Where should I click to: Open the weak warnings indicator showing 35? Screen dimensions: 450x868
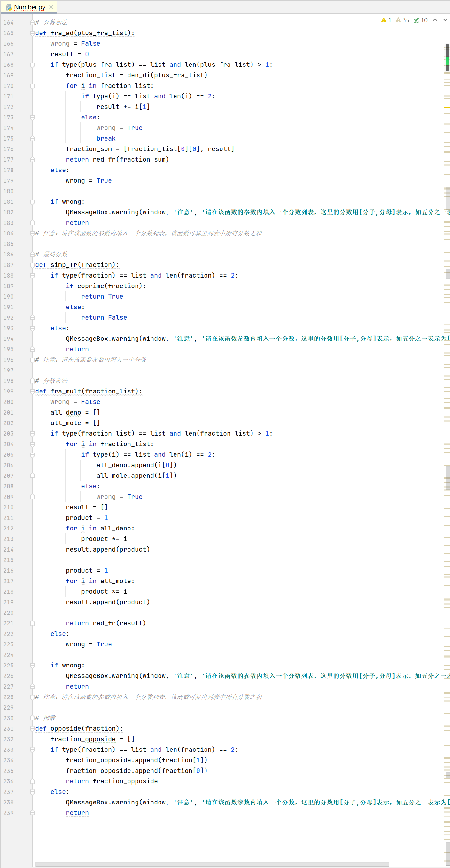pyautogui.click(x=402, y=20)
